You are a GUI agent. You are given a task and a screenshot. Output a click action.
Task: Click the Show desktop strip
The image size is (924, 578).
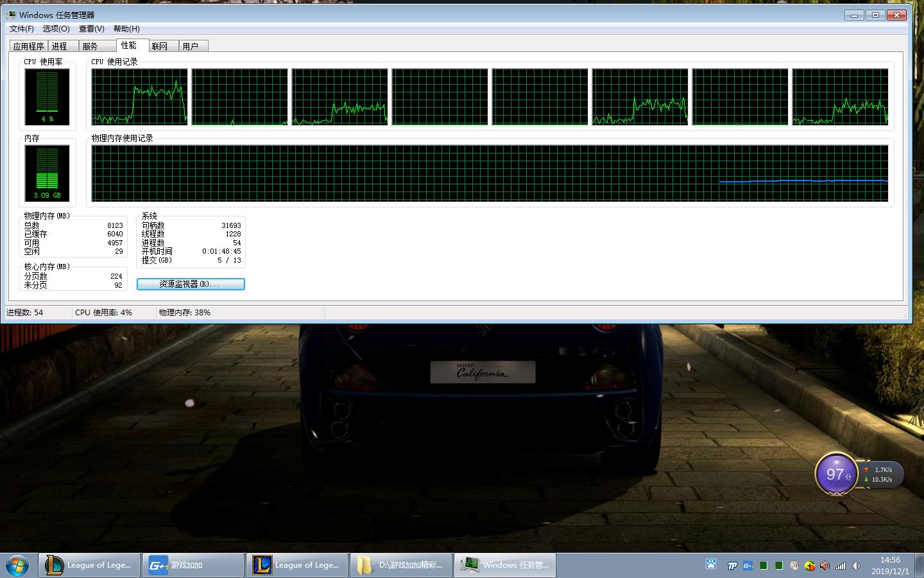919,565
